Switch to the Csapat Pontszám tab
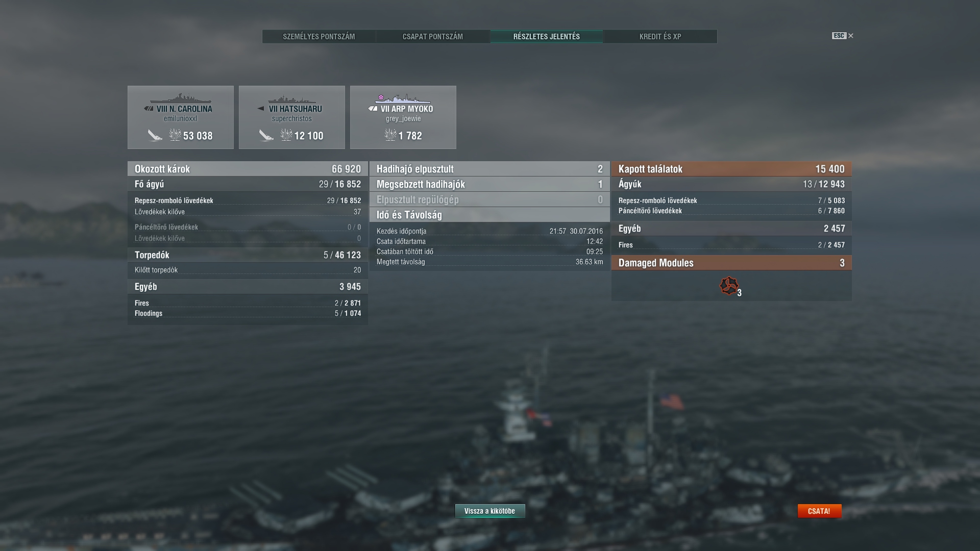This screenshot has width=980, height=551. [433, 36]
